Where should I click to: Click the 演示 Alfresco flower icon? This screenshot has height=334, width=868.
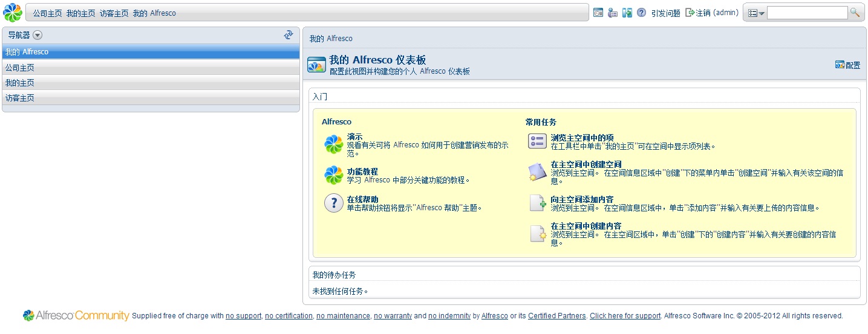coord(334,144)
